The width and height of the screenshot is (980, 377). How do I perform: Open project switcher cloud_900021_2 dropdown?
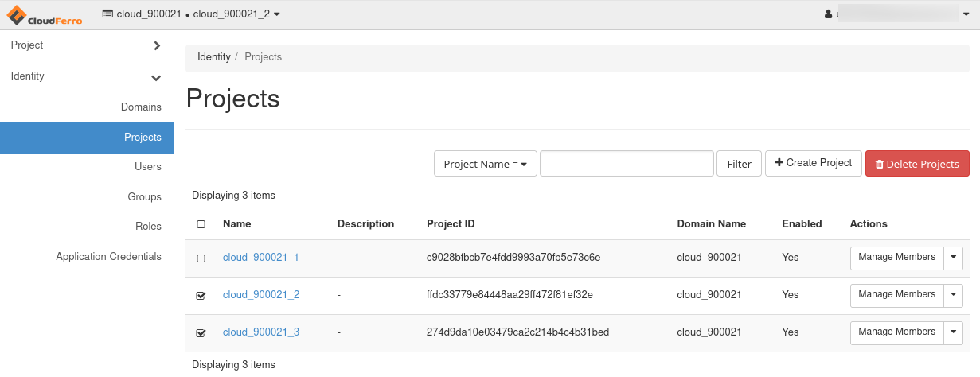point(191,14)
